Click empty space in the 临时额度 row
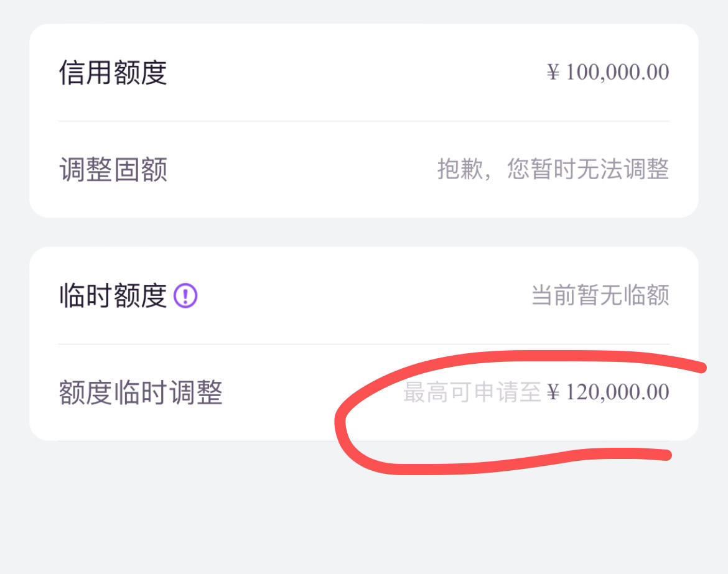Viewport: 728px width, 574px height. 362,295
